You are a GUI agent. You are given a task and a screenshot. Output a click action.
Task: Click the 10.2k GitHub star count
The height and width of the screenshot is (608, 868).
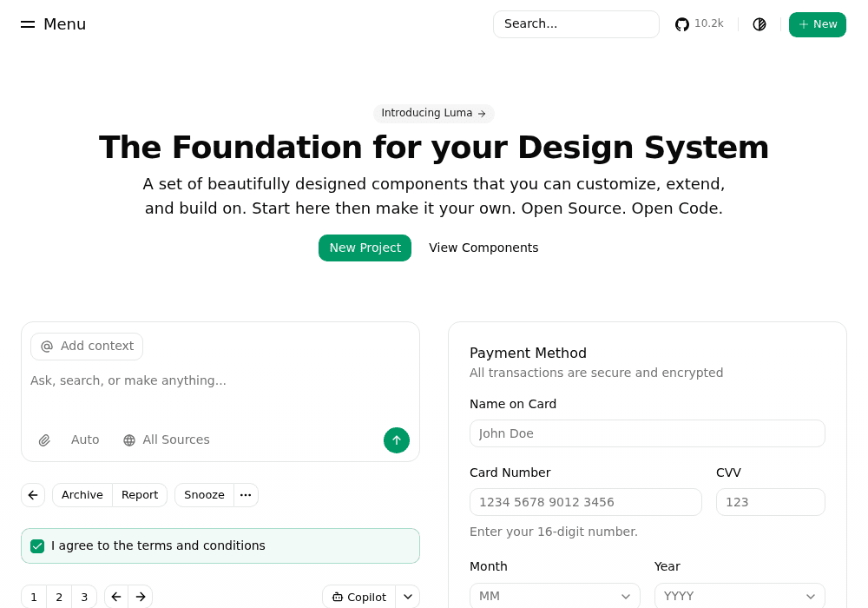(708, 23)
